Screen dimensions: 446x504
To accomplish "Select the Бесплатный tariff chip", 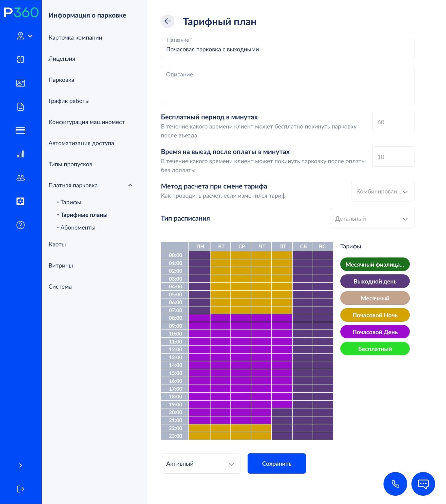I will [375, 349].
